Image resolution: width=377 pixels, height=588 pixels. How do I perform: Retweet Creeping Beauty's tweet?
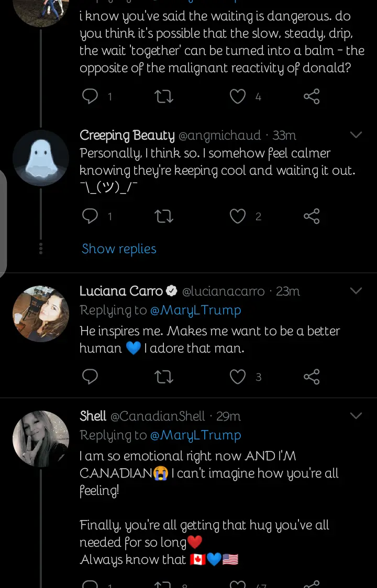[164, 216]
